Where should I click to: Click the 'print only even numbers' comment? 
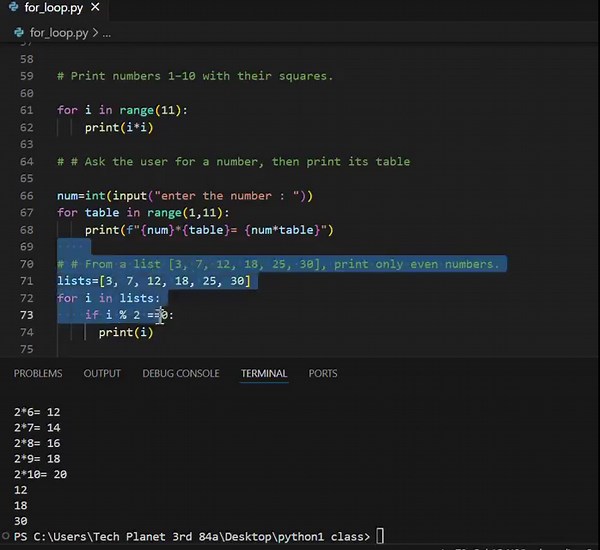(279, 264)
